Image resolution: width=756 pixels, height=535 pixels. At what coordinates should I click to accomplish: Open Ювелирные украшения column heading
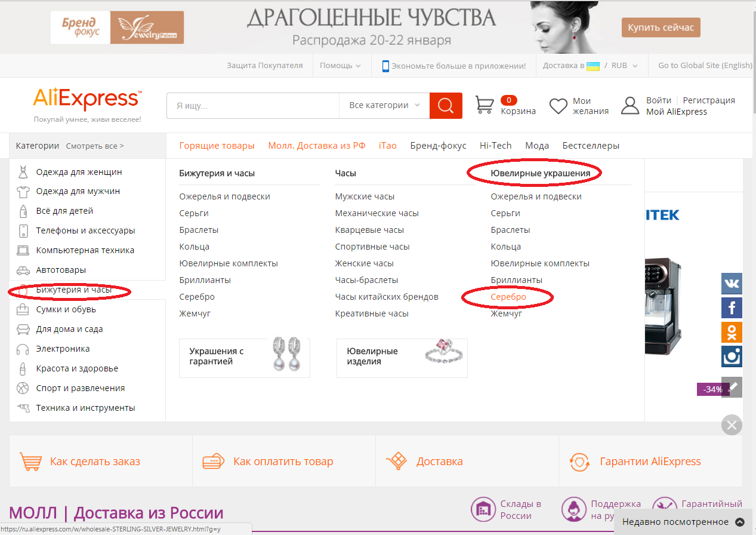540,173
